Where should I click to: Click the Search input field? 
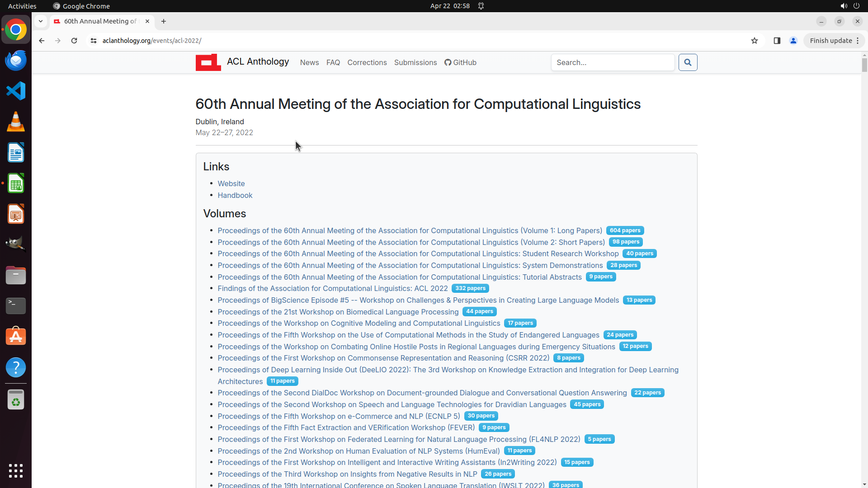pos(613,62)
